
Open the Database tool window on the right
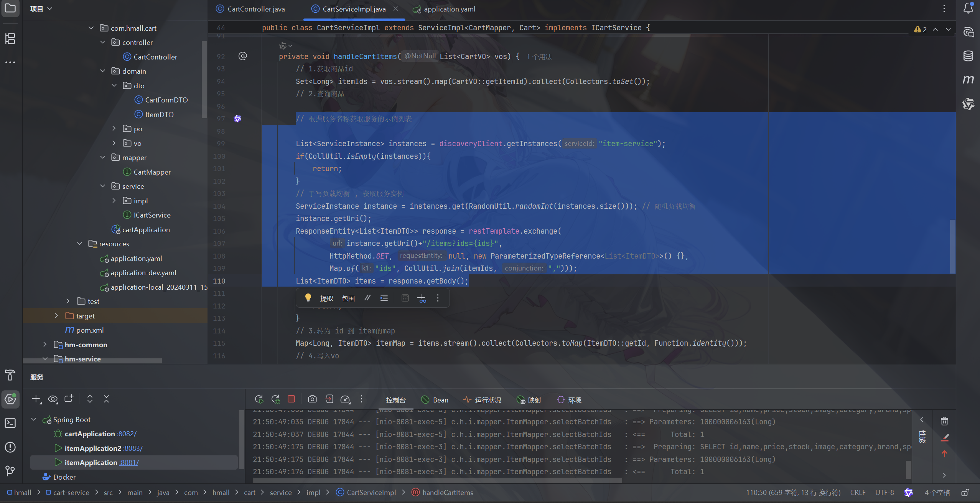969,56
